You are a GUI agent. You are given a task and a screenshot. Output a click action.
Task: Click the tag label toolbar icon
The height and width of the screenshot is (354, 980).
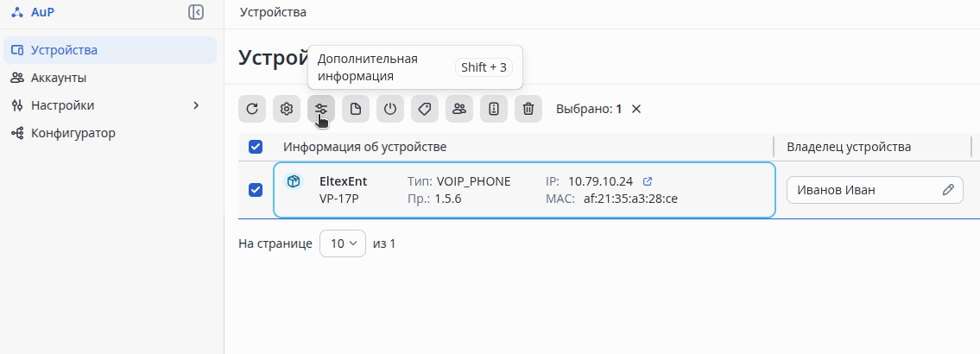pyautogui.click(x=425, y=109)
